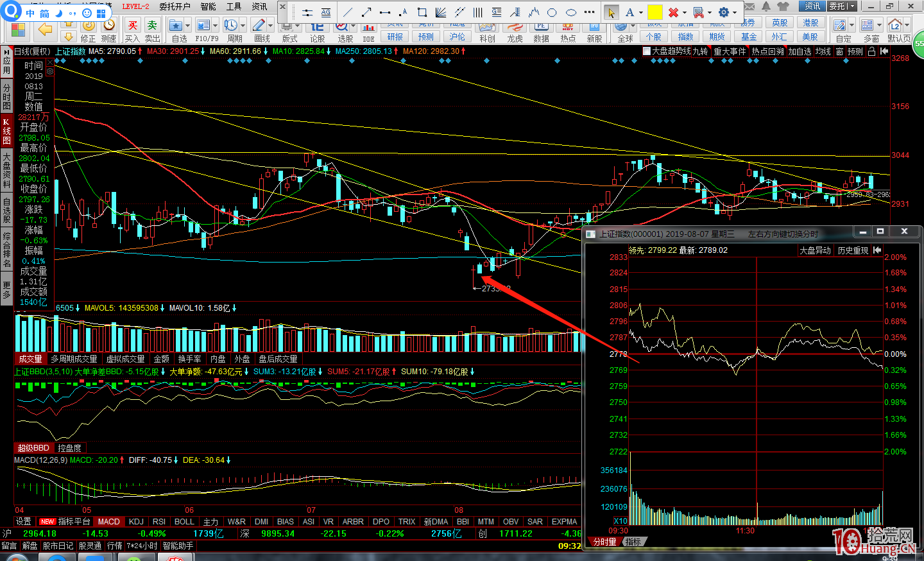Click the collapse arrow beside the lock
924x561 pixels.
(884, 51)
